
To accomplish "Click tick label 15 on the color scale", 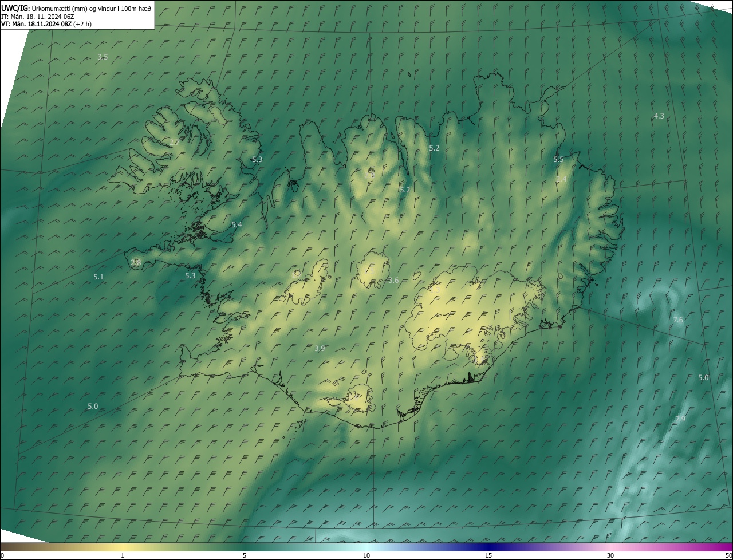I will coord(488,555).
